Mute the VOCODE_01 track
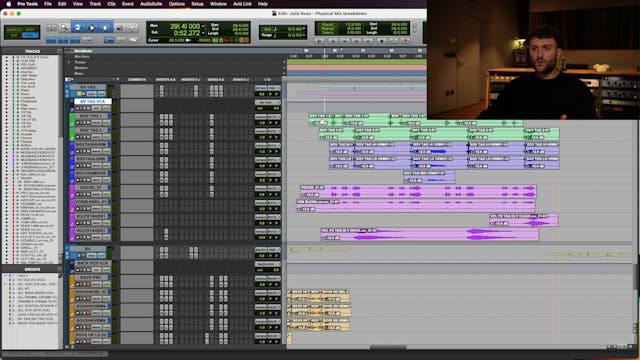Screen dimensions: 640x360 point(88,194)
